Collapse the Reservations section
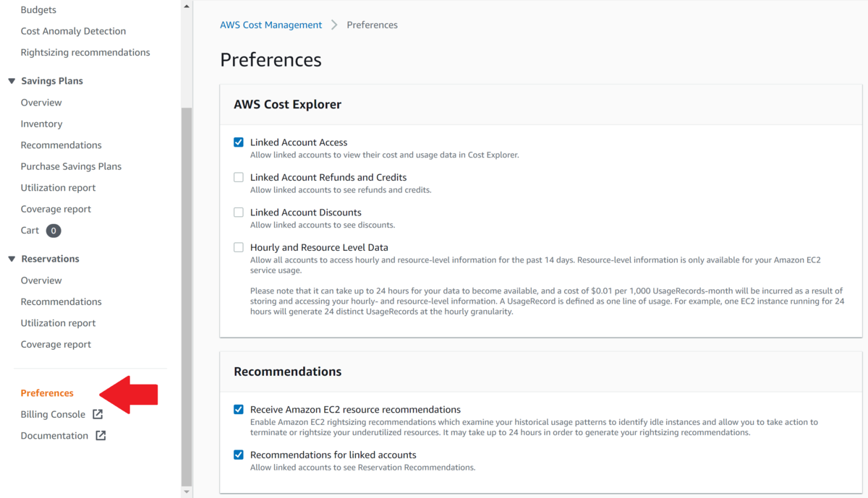This screenshot has height=498, width=868. click(12, 259)
